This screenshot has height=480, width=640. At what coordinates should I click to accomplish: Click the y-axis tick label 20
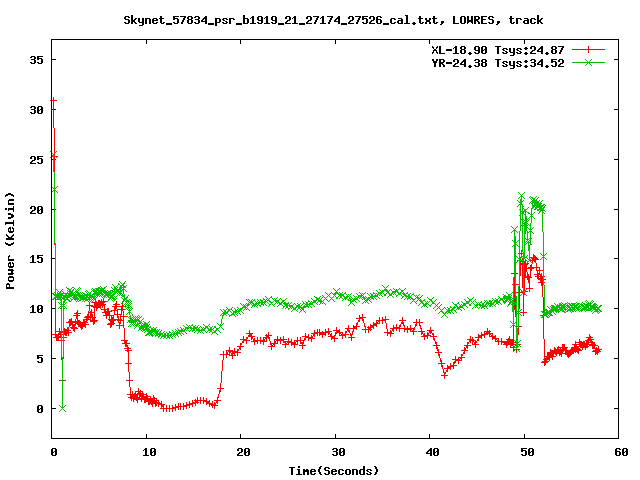pyautogui.click(x=36, y=209)
